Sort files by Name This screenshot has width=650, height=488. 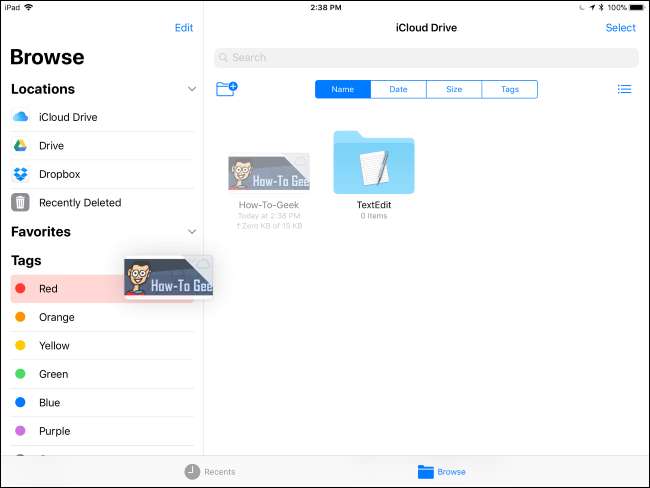(343, 89)
